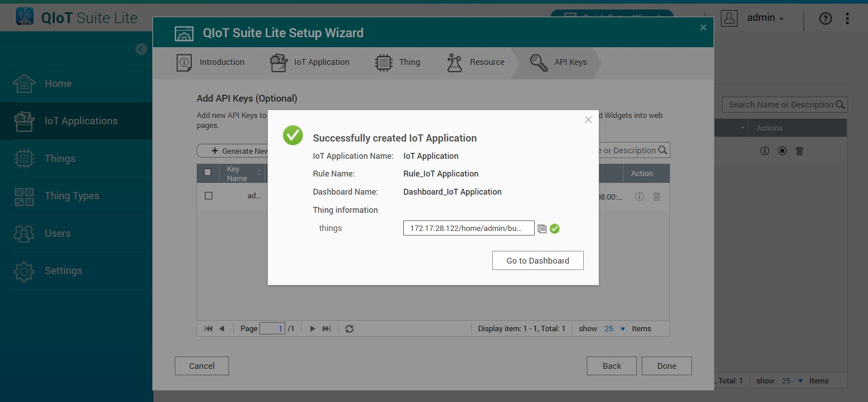Open Thing Types in the sidebar
The image size is (868, 402).
pyautogui.click(x=72, y=196)
